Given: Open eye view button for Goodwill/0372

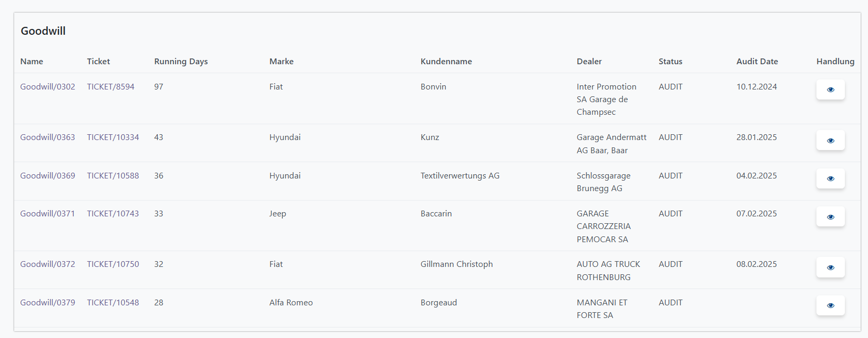Looking at the screenshot, I should [x=830, y=267].
